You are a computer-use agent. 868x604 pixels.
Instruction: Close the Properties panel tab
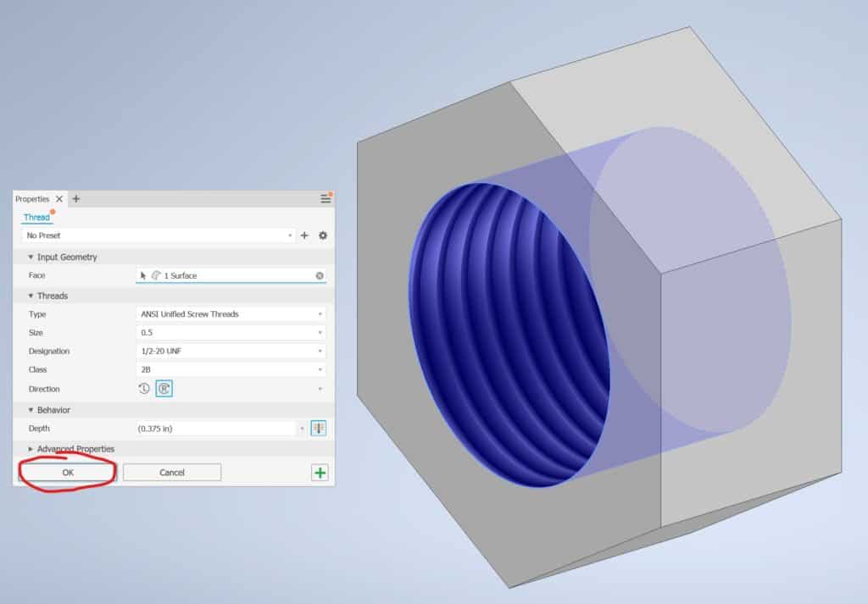tap(59, 198)
